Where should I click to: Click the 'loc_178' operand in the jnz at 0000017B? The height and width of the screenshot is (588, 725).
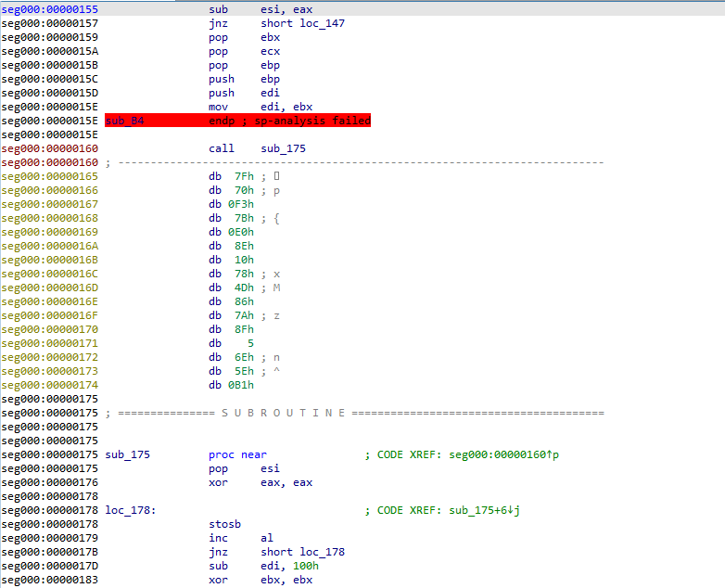point(323,552)
